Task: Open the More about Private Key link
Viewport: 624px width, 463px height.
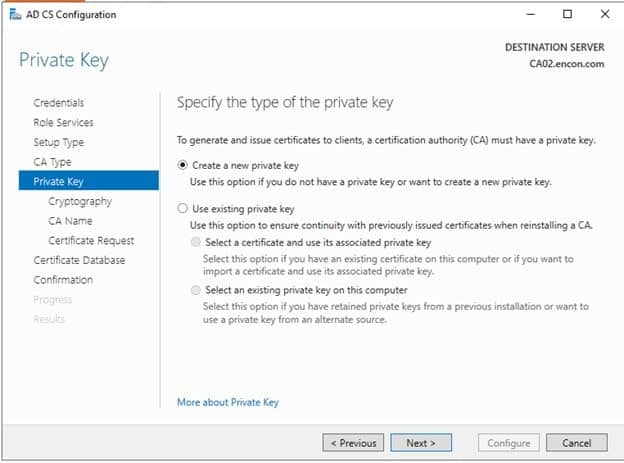Action: click(227, 402)
